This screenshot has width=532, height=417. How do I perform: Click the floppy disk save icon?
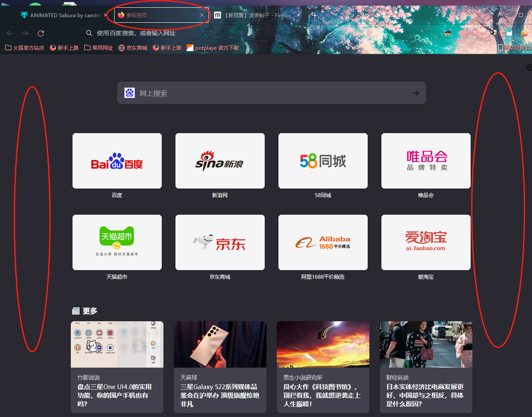509,33
